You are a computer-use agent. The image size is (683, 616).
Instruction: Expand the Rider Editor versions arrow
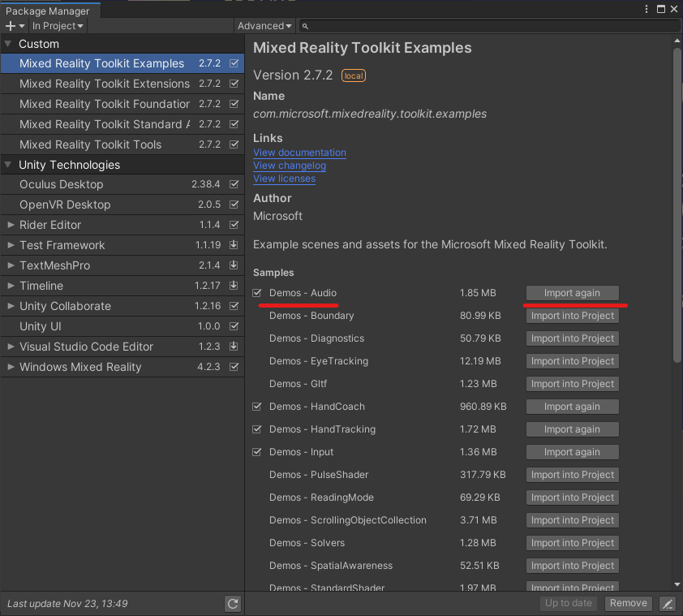(x=11, y=225)
